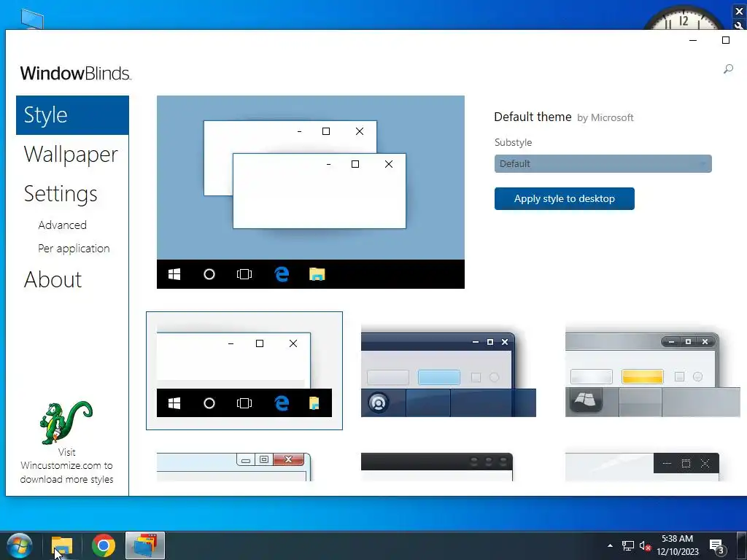Open File Explorer from the taskbar
This screenshot has height=560, width=747.
point(62,545)
